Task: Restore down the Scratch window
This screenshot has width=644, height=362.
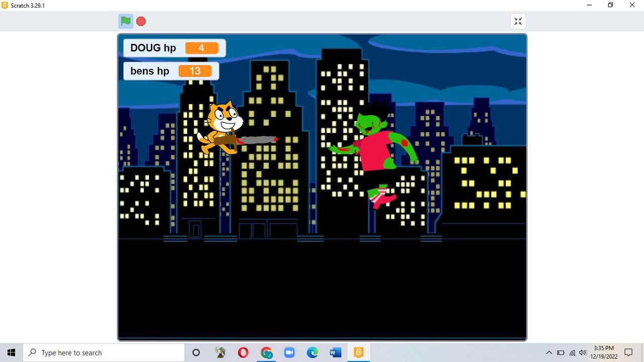Action: (610, 5)
